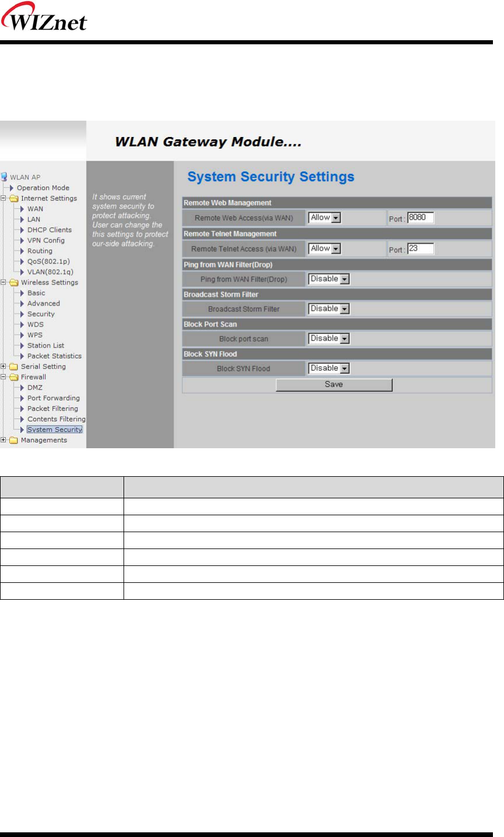Click the Operation Mode arrow icon
Viewport: 504px width, 837px height.
tap(12, 188)
